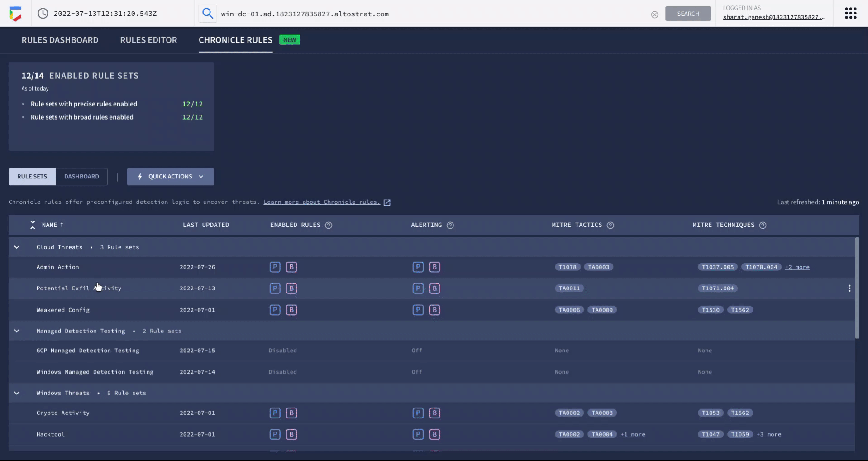Screen dimensions: 868x461
Task: Open the Google apps grid menu
Action: (x=850, y=13)
